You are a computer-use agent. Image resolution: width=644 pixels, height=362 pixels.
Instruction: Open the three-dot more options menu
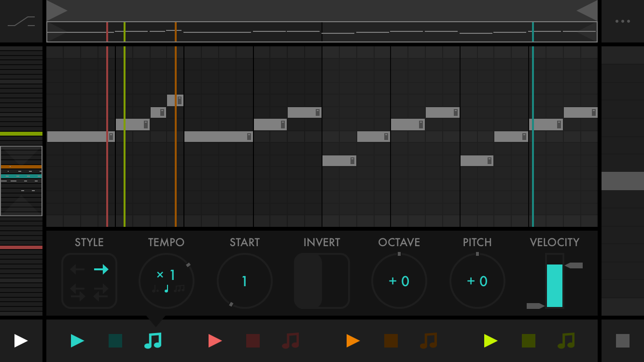(x=622, y=21)
